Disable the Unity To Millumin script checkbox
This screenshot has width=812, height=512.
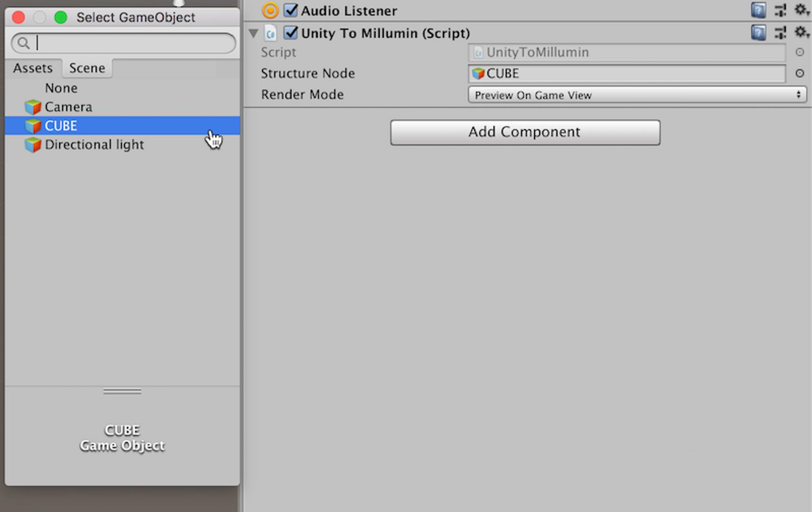pyautogui.click(x=291, y=33)
